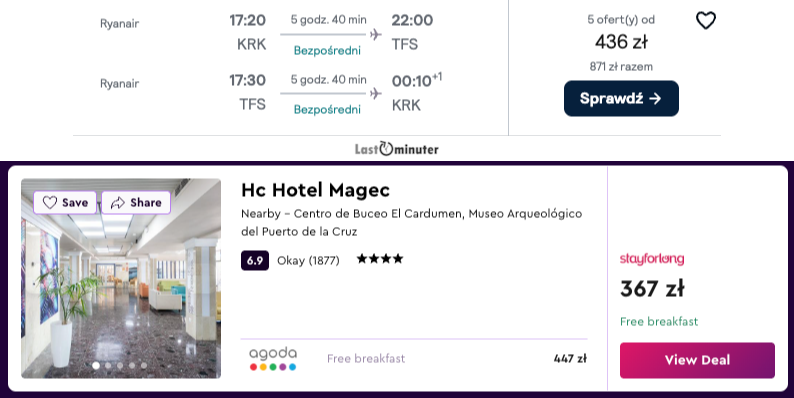
Task: Click the stayforlong logo
Action: [652, 259]
